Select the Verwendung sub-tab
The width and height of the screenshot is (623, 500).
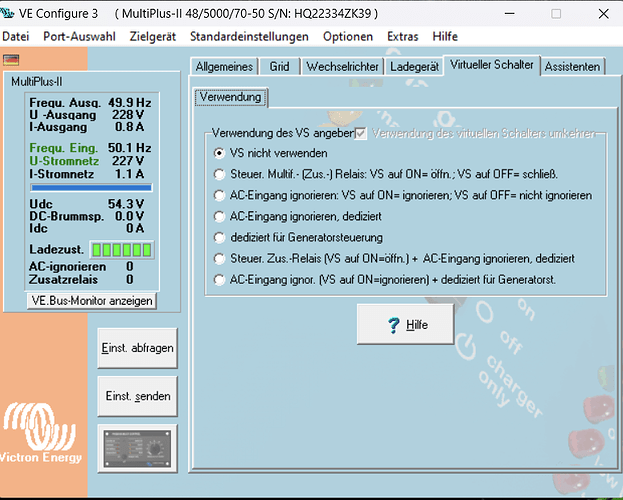[230, 97]
